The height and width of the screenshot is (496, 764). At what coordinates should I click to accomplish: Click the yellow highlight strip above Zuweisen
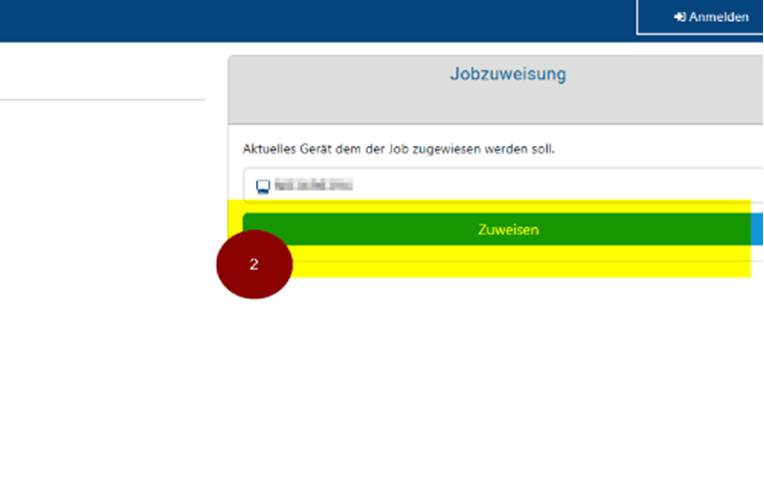click(500, 206)
